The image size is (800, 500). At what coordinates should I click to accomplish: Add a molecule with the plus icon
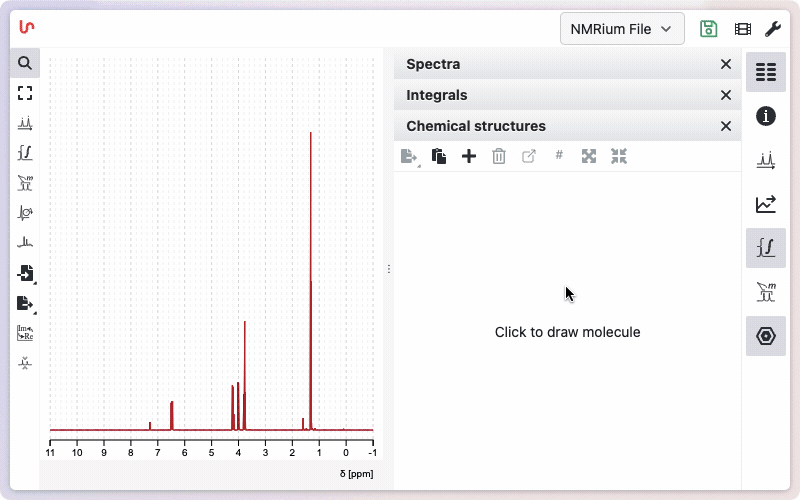[468, 156]
